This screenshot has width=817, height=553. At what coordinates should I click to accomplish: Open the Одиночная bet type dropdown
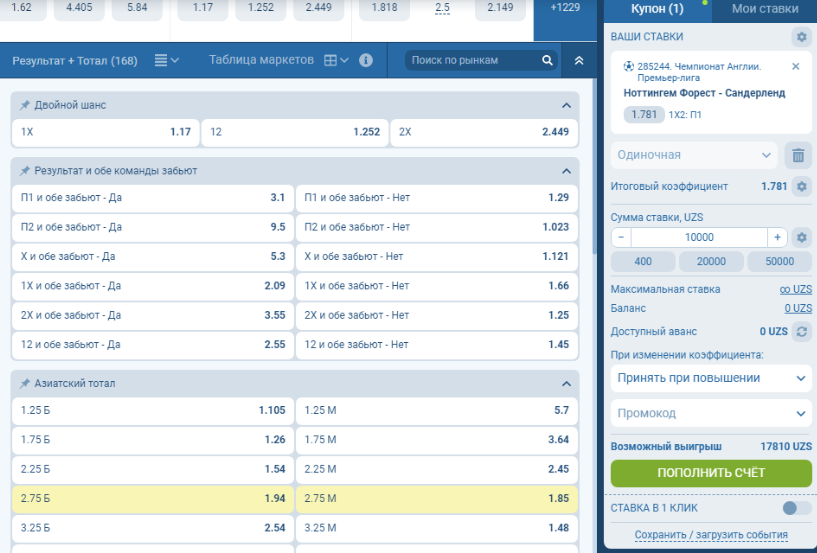click(x=694, y=155)
